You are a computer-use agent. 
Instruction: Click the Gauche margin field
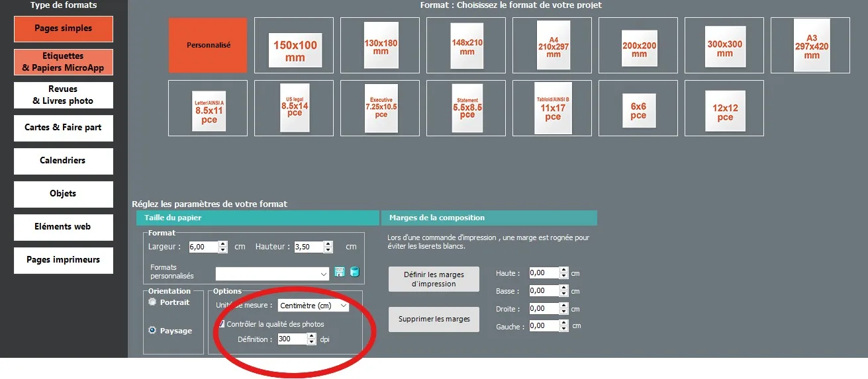click(x=544, y=326)
